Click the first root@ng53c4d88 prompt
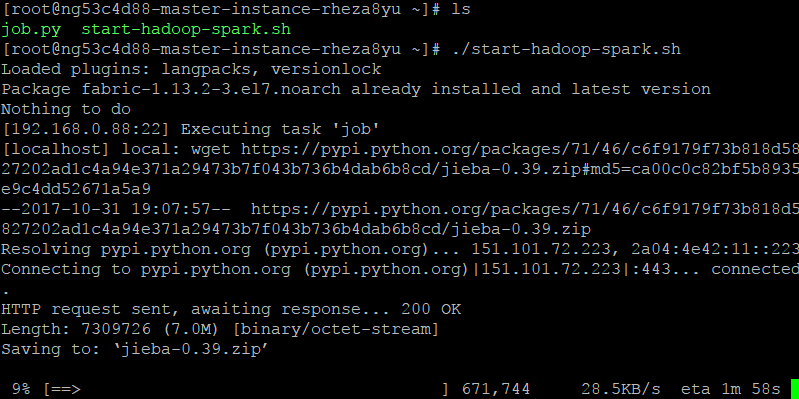 point(221,10)
